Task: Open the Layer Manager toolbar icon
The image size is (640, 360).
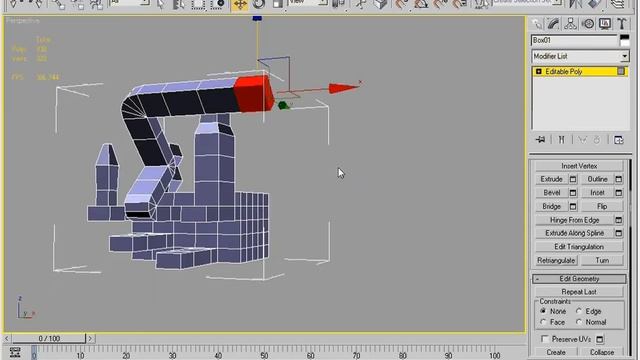Action: [619, 4]
